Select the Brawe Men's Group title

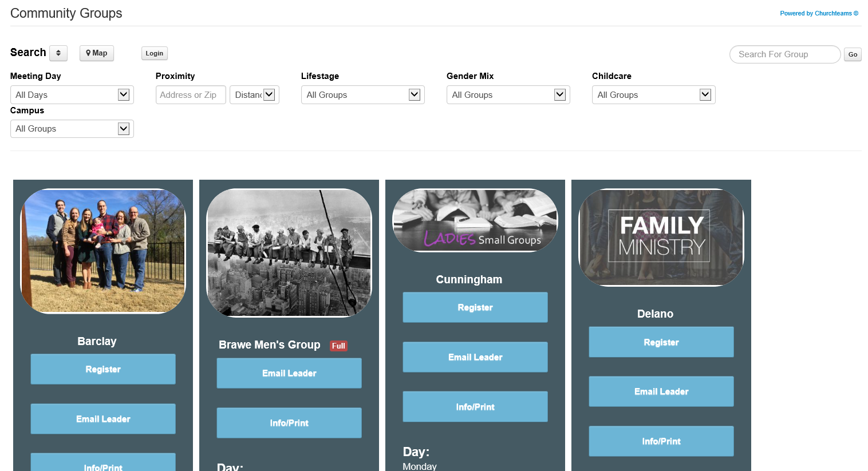coord(270,345)
